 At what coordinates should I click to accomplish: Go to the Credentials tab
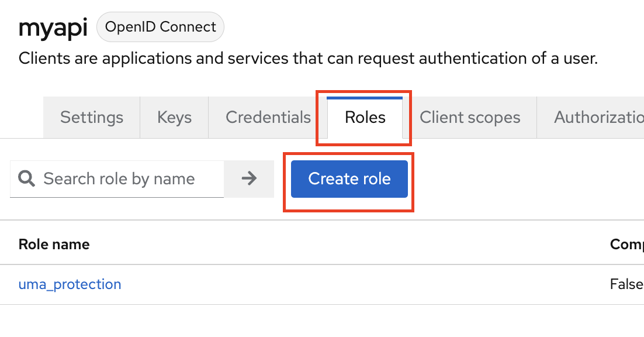tap(268, 118)
